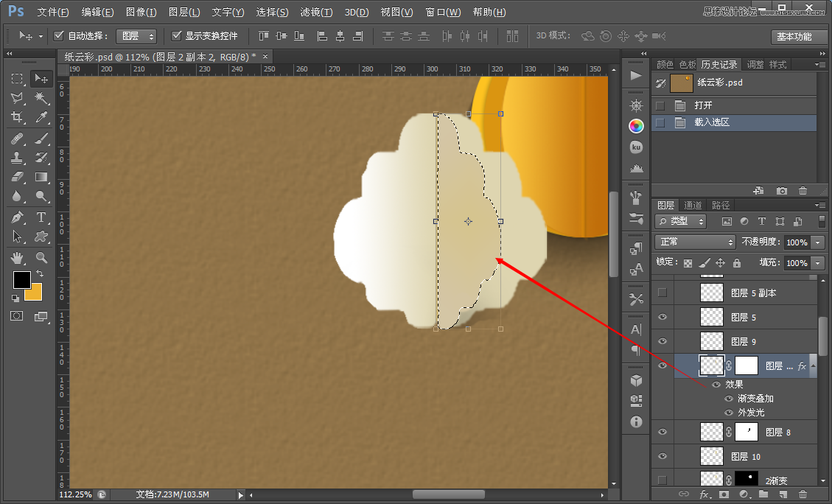Screen dimensions: 832x504
Task: Select the Hand tool
Action: click(x=17, y=258)
